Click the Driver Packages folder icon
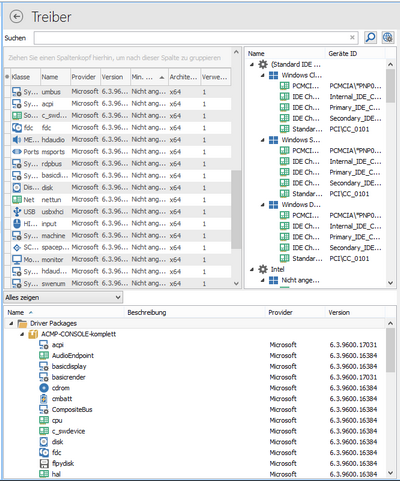This screenshot has height=481, width=400. 22,323
